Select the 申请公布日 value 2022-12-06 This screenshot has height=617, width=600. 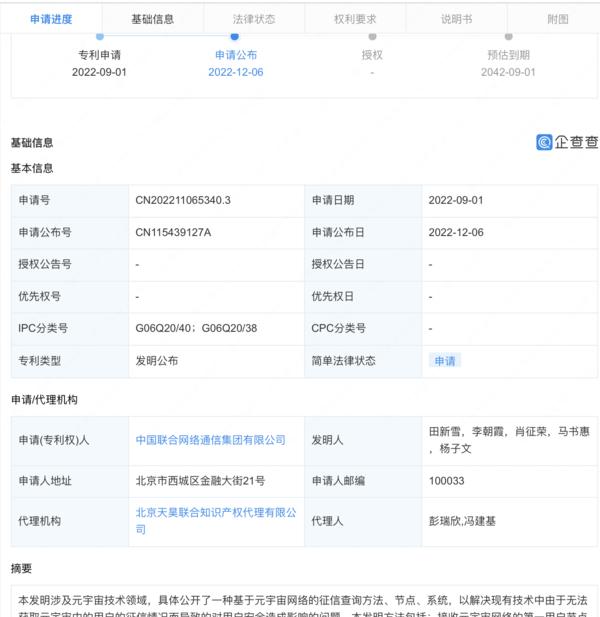[456, 232]
